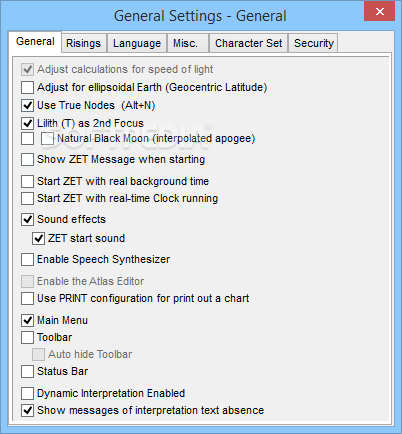402x434 pixels.
Task: Select the General tab
Action: [x=35, y=41]
